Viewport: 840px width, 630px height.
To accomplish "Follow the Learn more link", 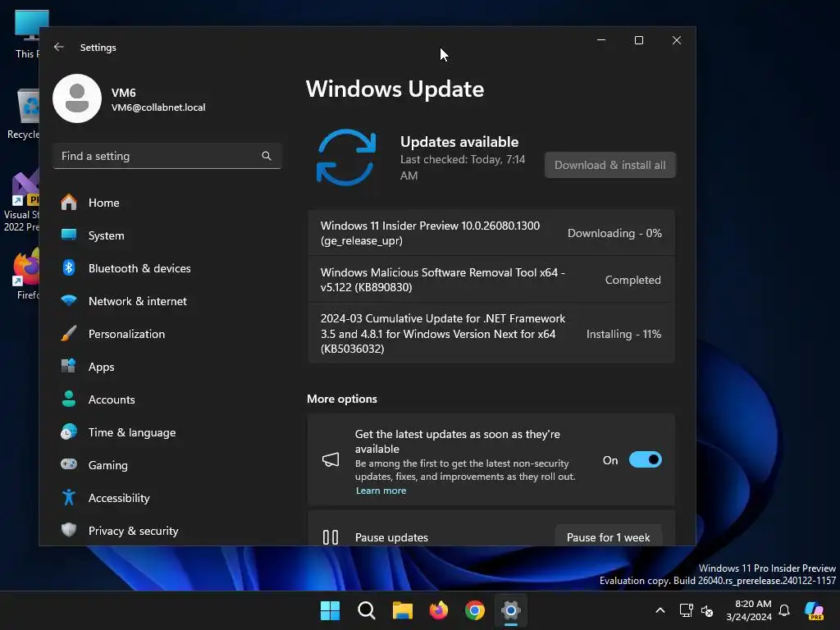I will coord(381,491).
